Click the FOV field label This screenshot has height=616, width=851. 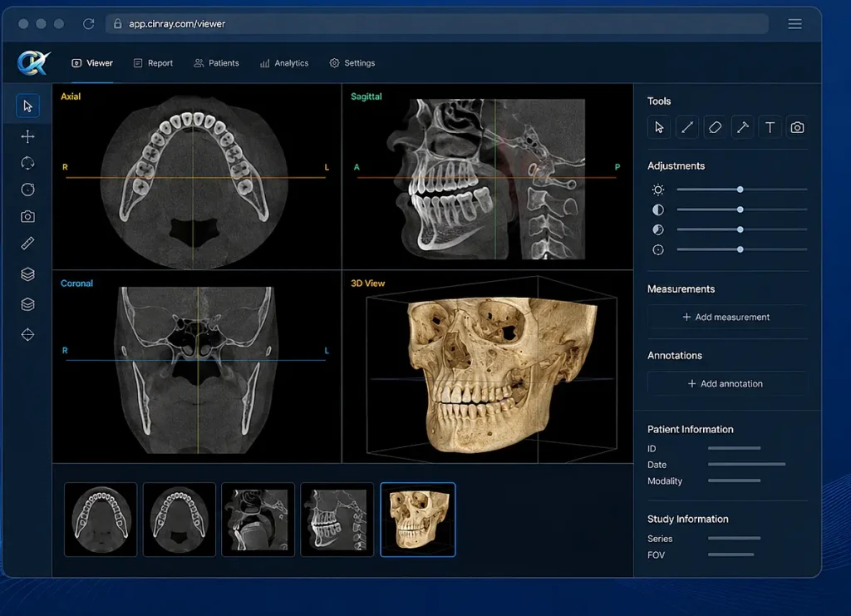click(656, 555)
